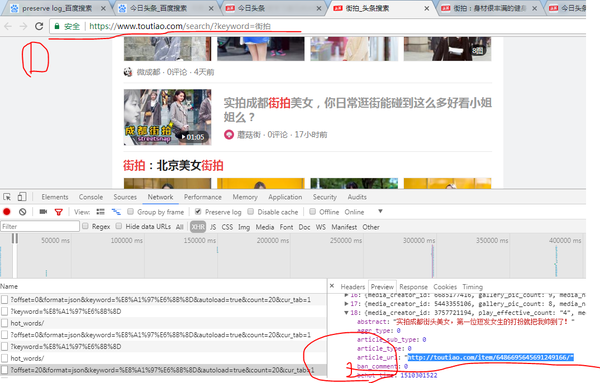Viewport: 600px width, 383px height.
Task: Check the Disable cache checkbox
Action: click(x=251, y=212)
